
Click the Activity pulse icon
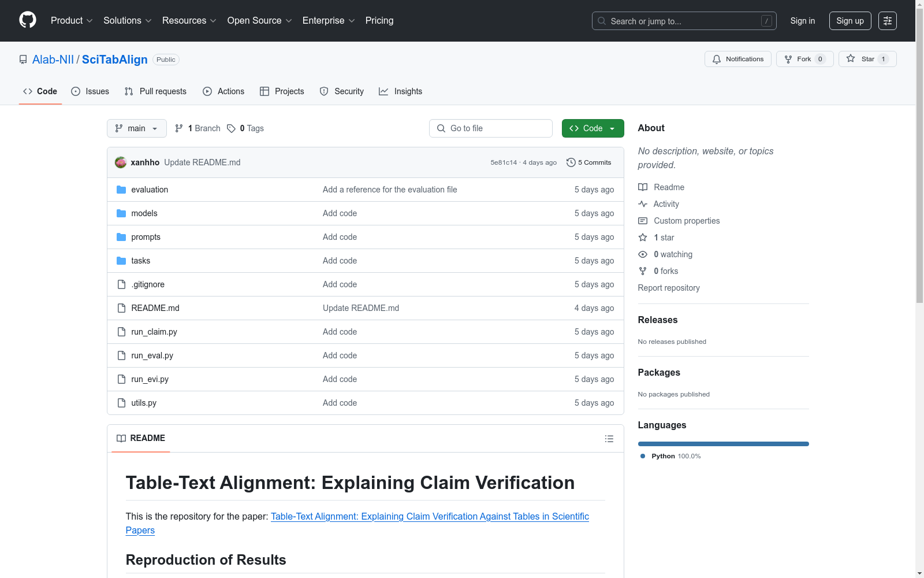pos(643,204)
